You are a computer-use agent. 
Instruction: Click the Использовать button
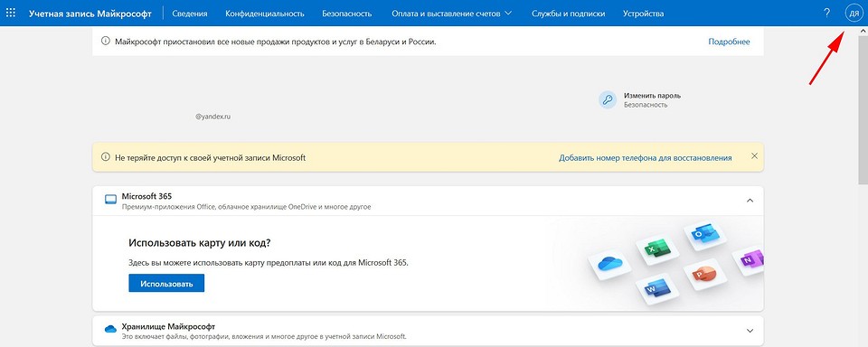(166, 284)
